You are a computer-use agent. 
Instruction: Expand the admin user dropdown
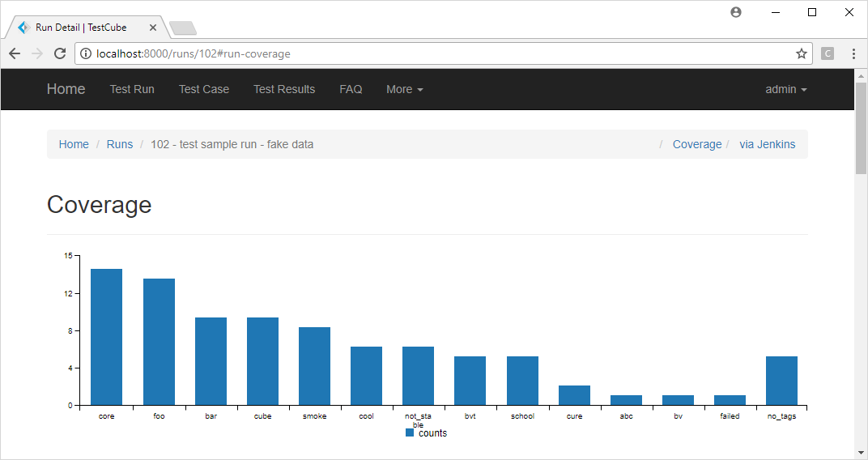786,89
